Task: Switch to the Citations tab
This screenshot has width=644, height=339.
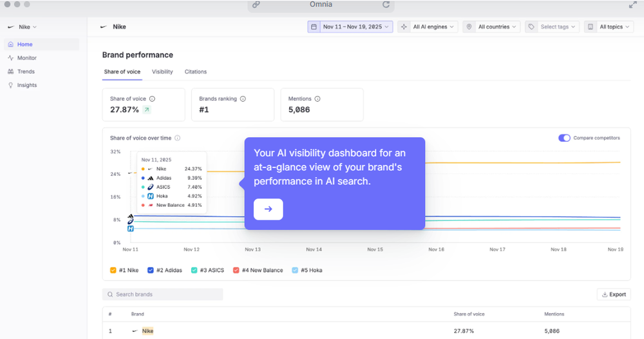Action: point(196,72)
